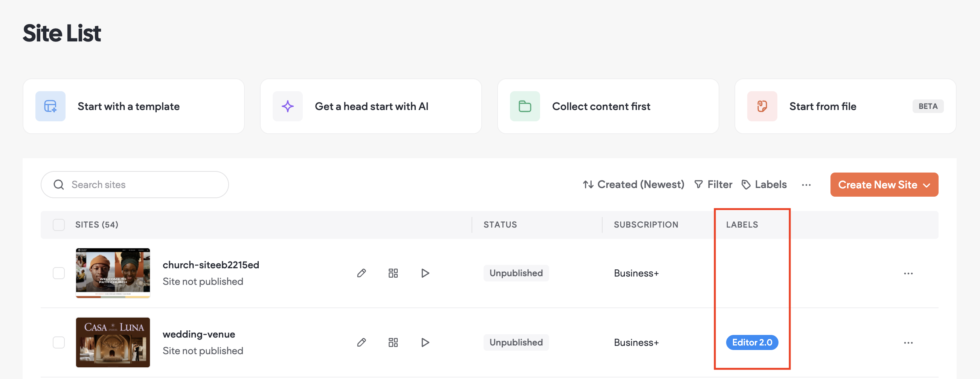This screenshot has width=980, height=379.
Task: Open the Labels menu in the toolbar
Action: point(764,185)
